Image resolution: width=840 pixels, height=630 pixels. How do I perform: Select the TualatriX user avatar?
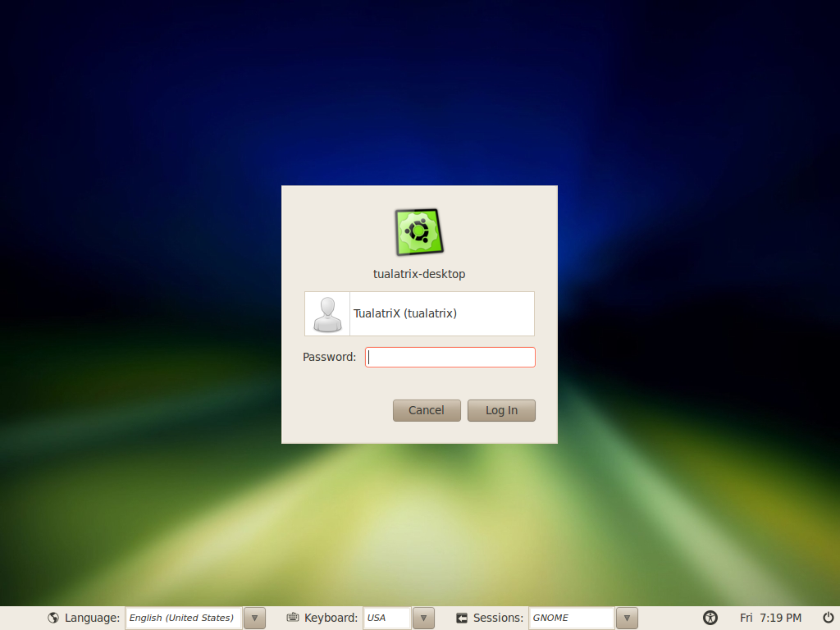point(327,314)
